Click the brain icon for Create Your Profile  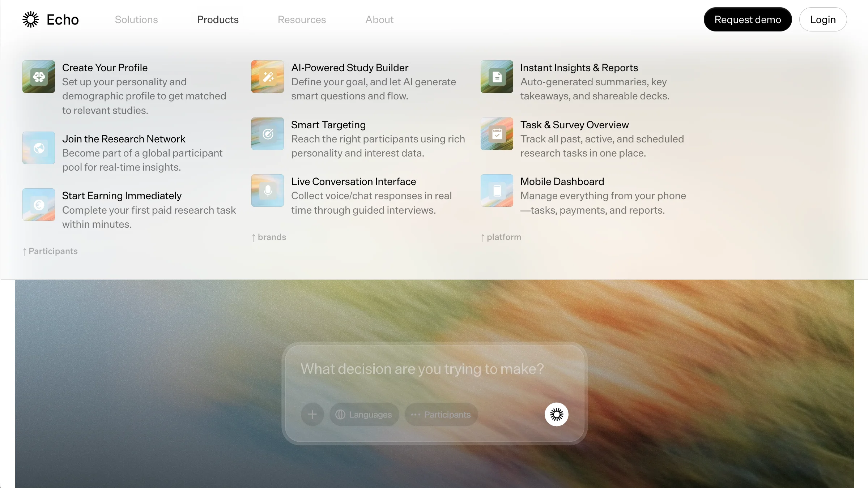pos(39,77)
